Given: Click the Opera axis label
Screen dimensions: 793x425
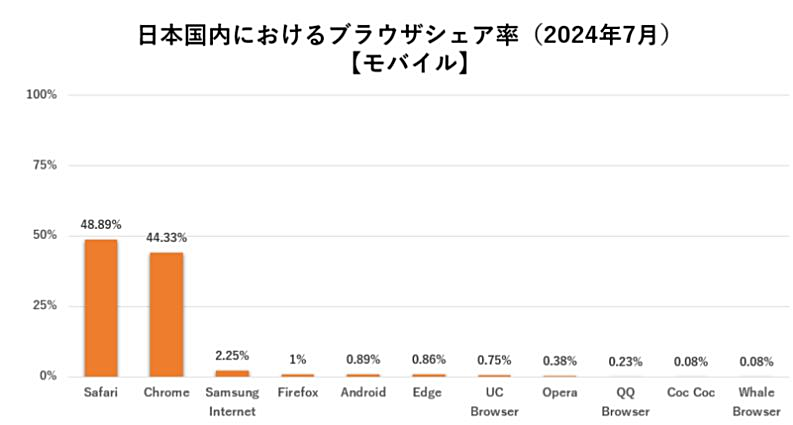Looking at the screenshot, I should point(559,392).
